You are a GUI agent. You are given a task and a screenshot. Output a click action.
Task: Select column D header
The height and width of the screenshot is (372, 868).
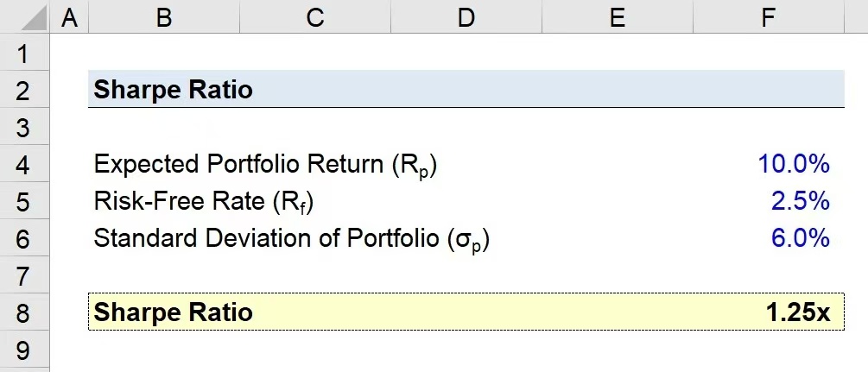(466, 16)
